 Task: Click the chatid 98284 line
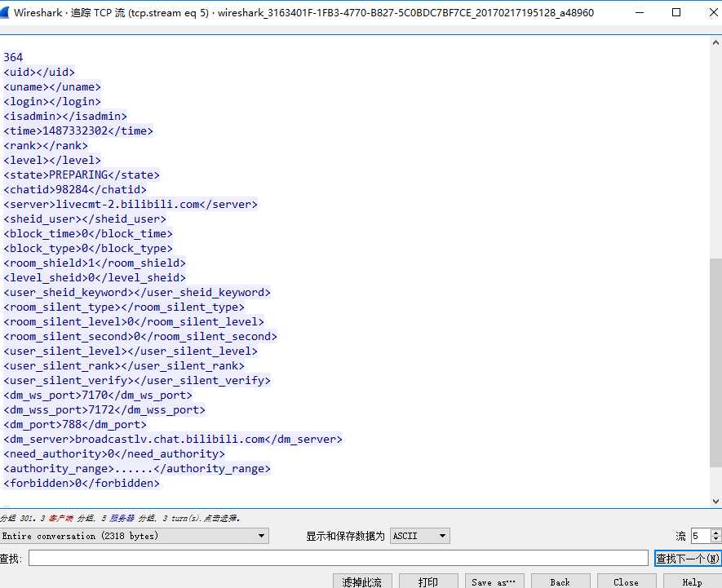tap(75, 190)
